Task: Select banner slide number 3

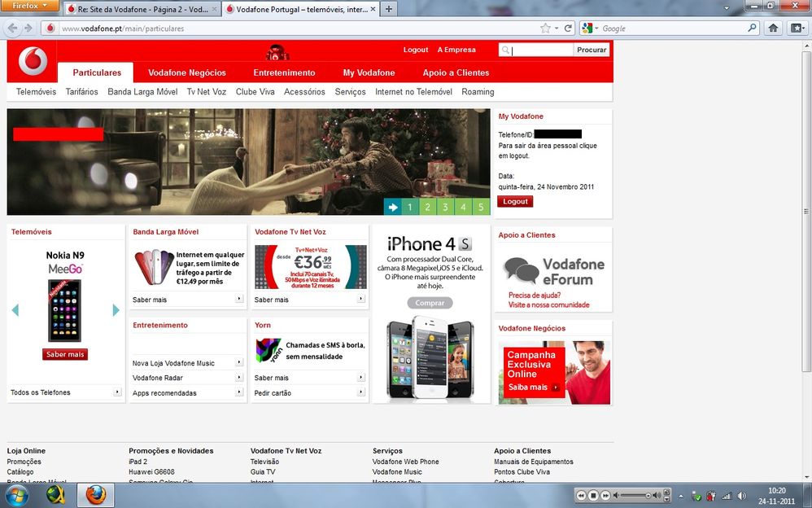Action: [x=445, y=207]
